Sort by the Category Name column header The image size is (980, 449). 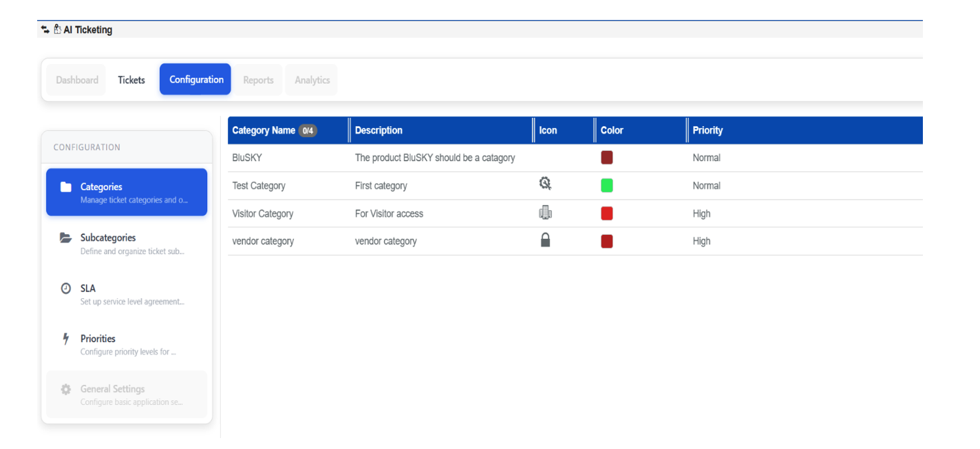(264, 130)
